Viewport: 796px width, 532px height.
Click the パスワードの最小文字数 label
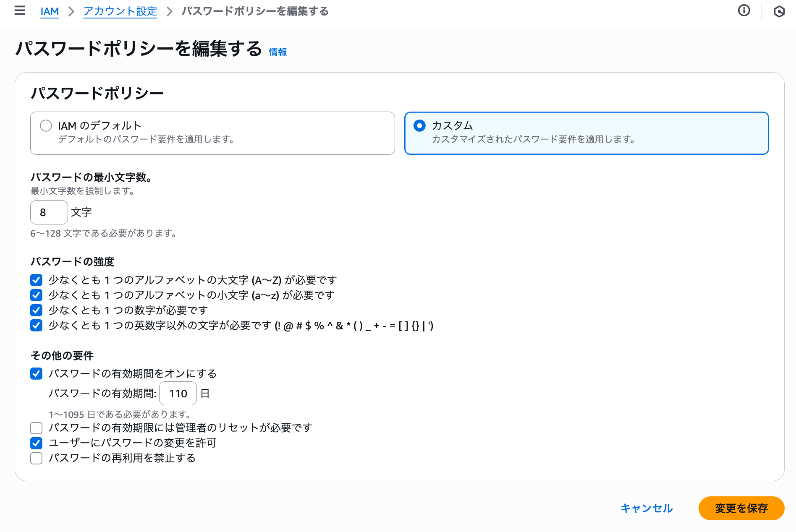pyautogui.click(x=91, y=177)
